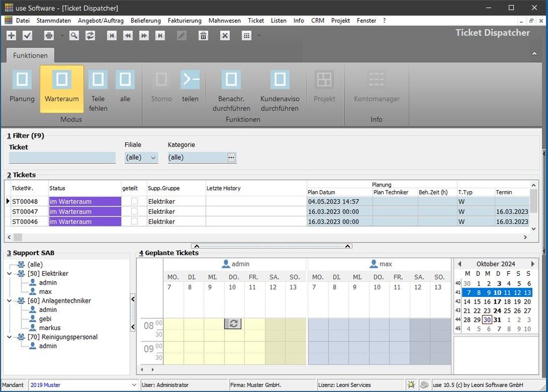The width and height of the screenshot is (548, 392).
Task: Toggle the geteilt checkbox for ticket ST00048
Action: pyautogui.click(x=134, y=201)
